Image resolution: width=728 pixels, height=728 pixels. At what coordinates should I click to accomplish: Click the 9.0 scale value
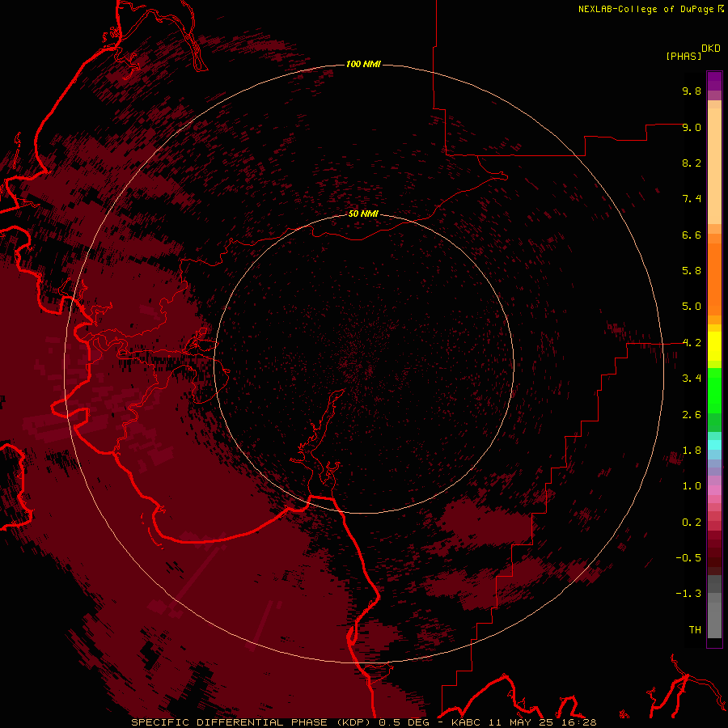[x=692, y=127]
